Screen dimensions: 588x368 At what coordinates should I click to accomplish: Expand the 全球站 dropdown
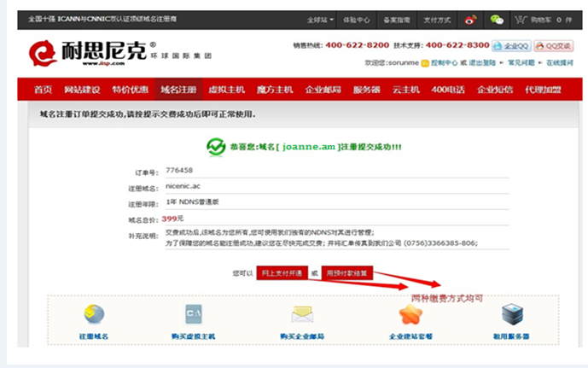tap(319, 19)
